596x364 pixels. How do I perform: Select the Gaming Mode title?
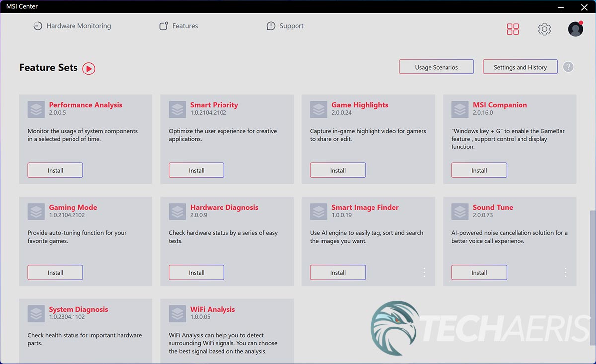73,207
